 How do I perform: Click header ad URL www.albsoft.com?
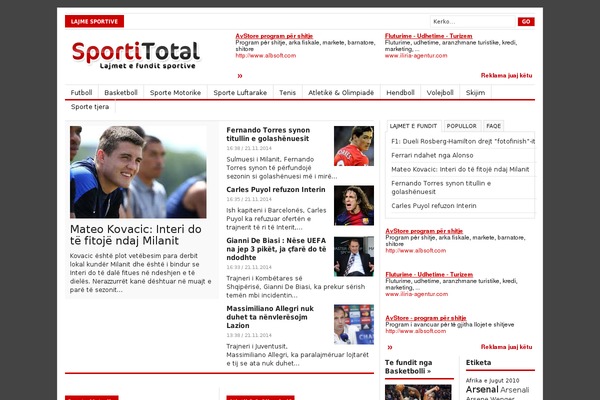click(266, 56)
